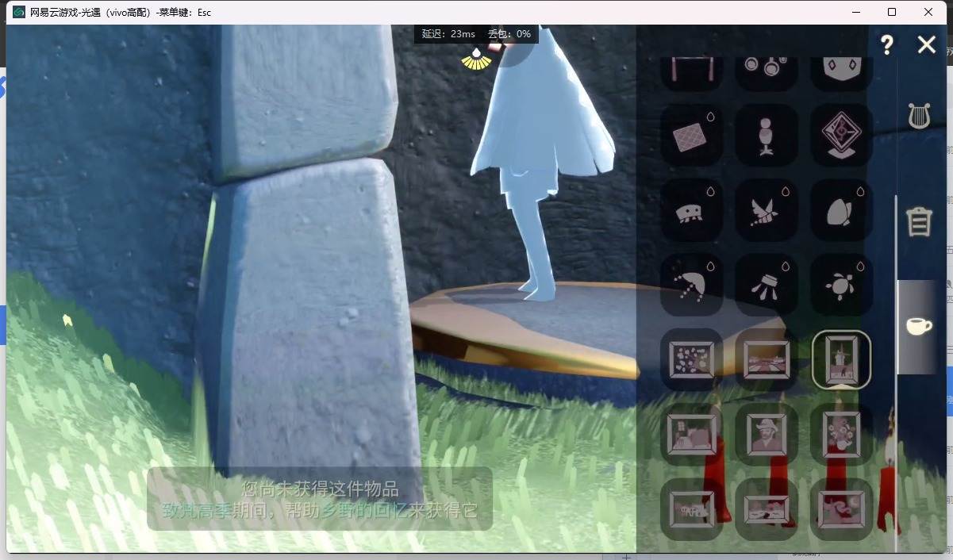This screenshot has height=560, width=953.
Task: Select the portrait painting of man in hat
Action: point(767,435)
